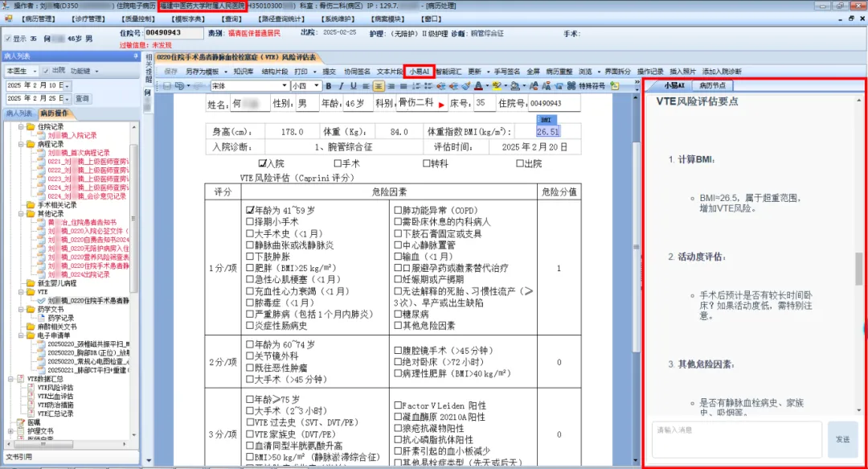Tick the 出院 checkbox in the form
The height and width of the screenshot is (469, 868).
[x=518, y=164]
